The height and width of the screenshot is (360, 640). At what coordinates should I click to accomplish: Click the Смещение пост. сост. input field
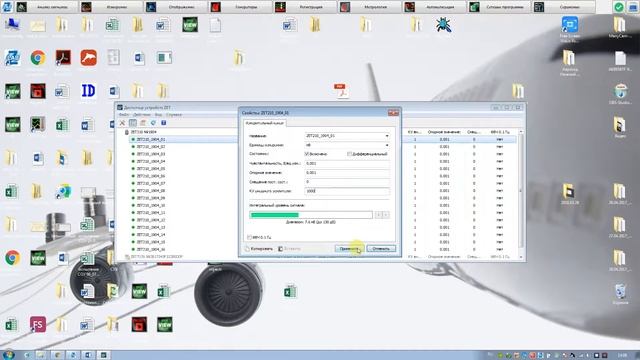(347, 182)
